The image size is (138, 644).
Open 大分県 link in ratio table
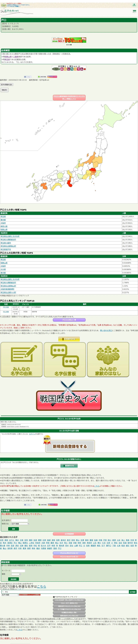point(3,270)
